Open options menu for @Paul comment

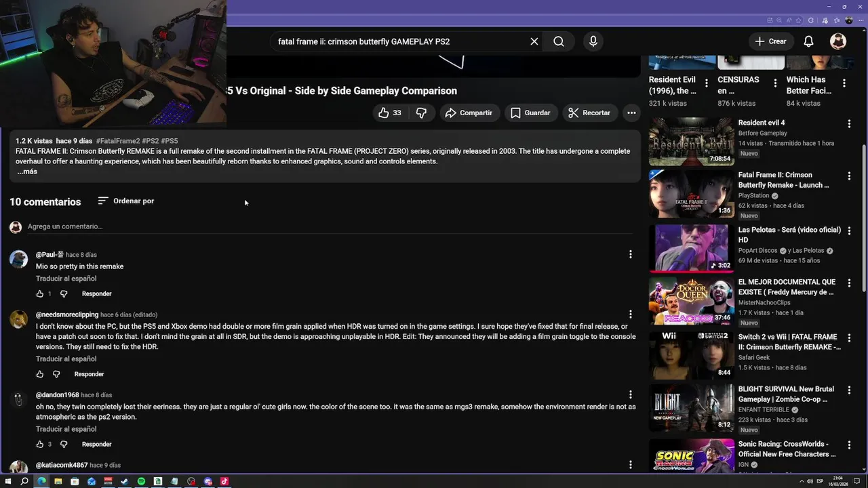click(630, 254)
